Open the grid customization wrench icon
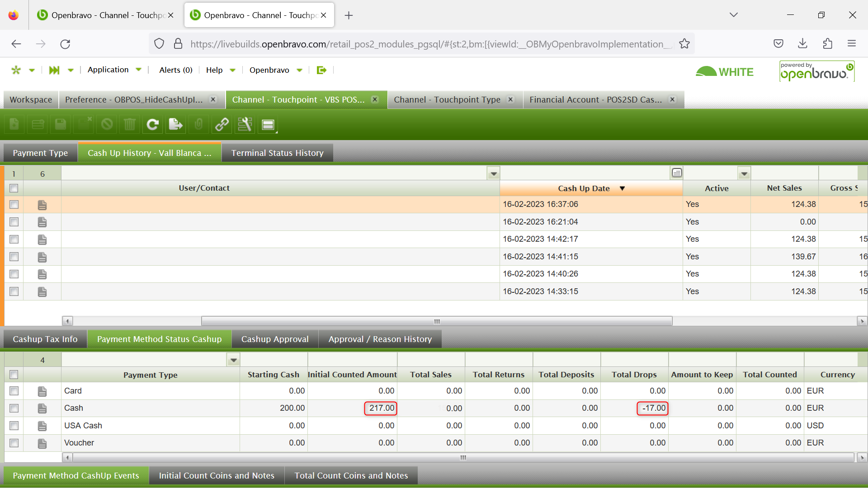868x488 pixels. click(245, 124)
